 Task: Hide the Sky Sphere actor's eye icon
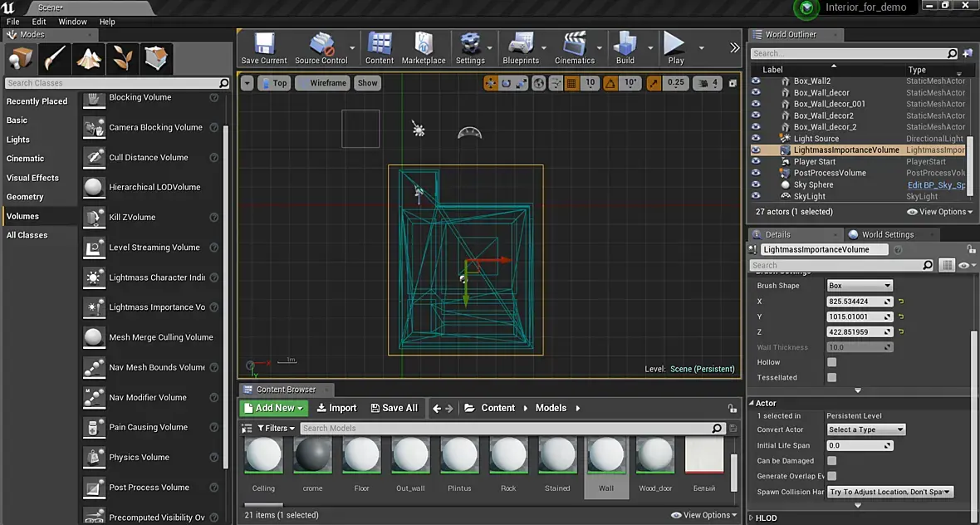[x=756, y=184]
